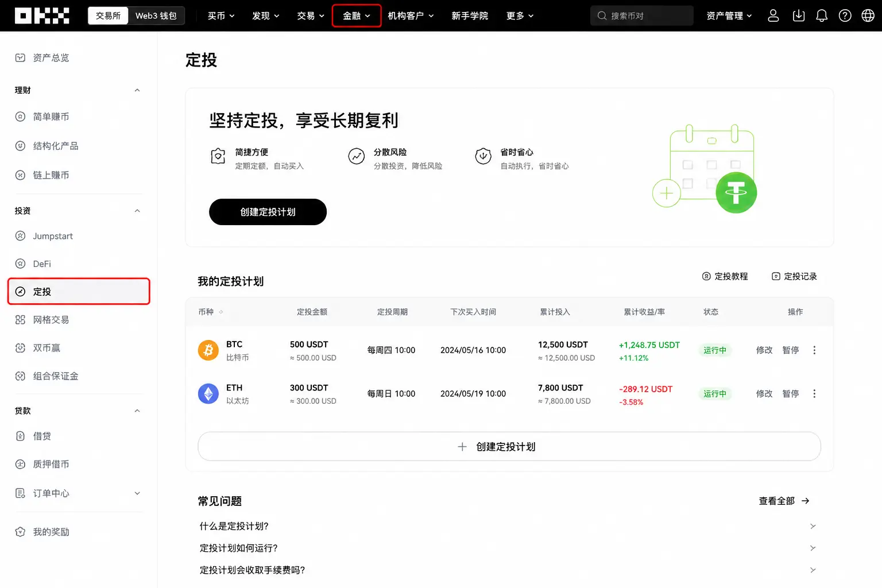Click the 借贷 sidebar icon
This screenshot has height=588, width=882.
point(20,436)
